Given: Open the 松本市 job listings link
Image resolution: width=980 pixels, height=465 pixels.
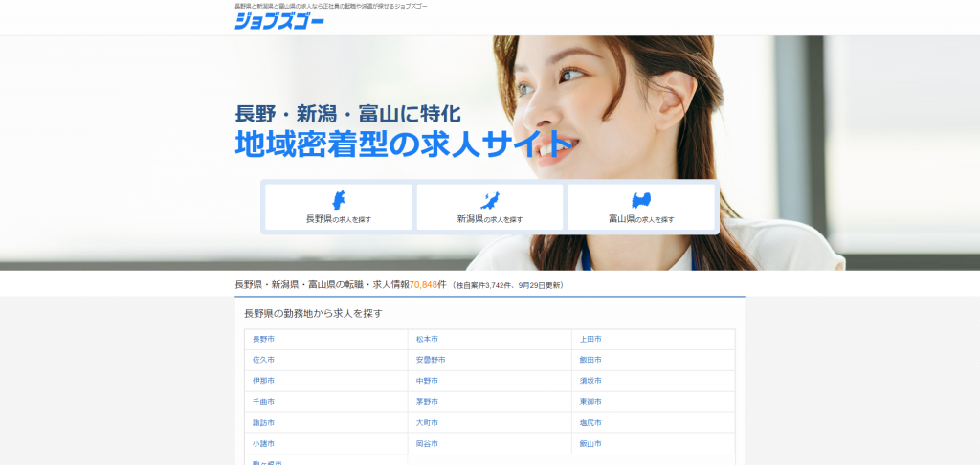Looking at the screenshot, I should pyautogui.click(x=427, y=339).
